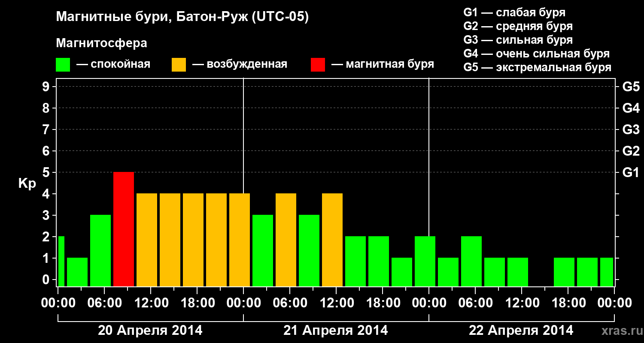Click the 'Магнитосфера' heading

pyautogui.click(x=101, y=43)
